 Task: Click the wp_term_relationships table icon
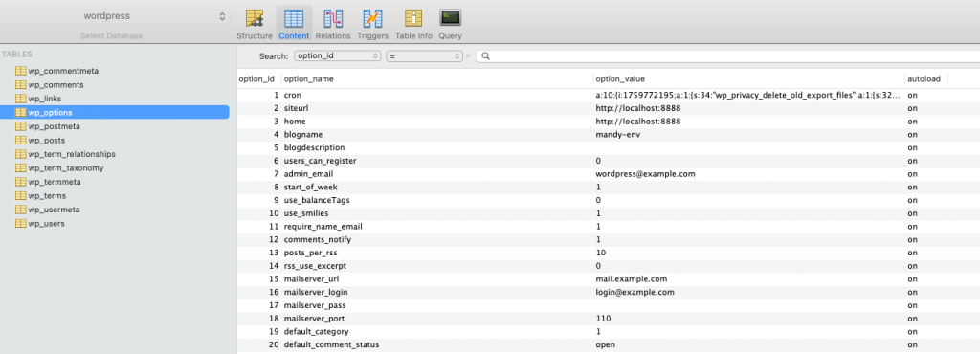point(21,154)
